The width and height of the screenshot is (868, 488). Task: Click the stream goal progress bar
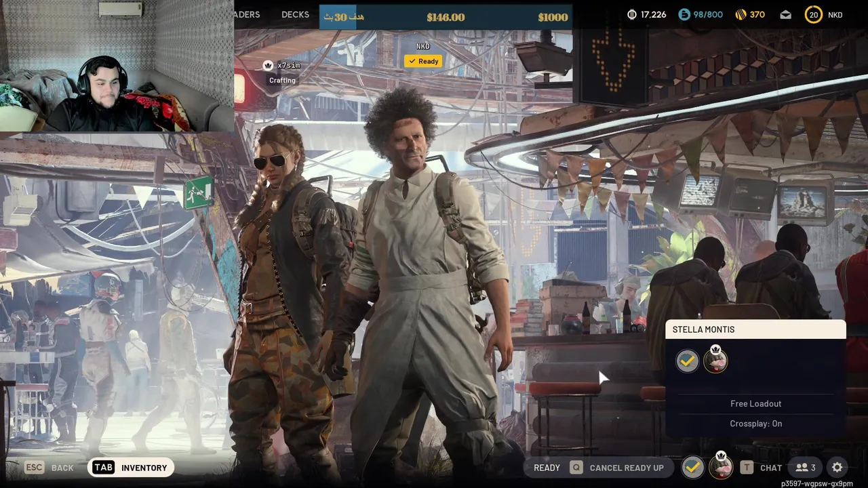coord(446,17)
